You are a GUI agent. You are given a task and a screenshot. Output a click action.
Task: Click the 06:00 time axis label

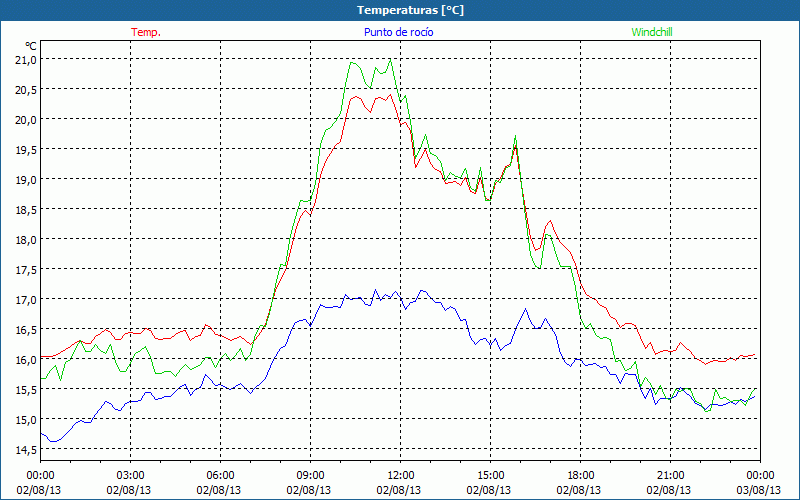click(220, 476)
